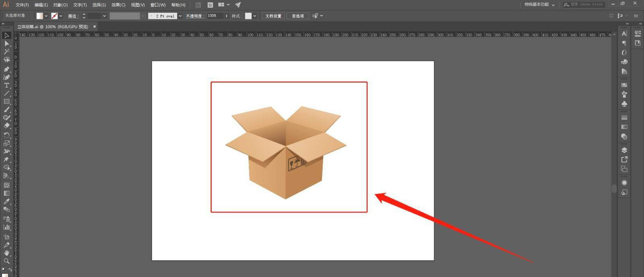Select the Selection (black arrow) tool

tap(6, 35)
